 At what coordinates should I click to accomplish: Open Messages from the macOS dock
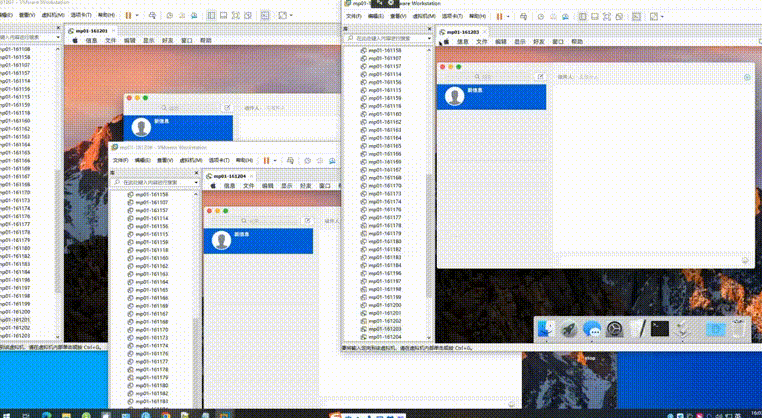591,329
